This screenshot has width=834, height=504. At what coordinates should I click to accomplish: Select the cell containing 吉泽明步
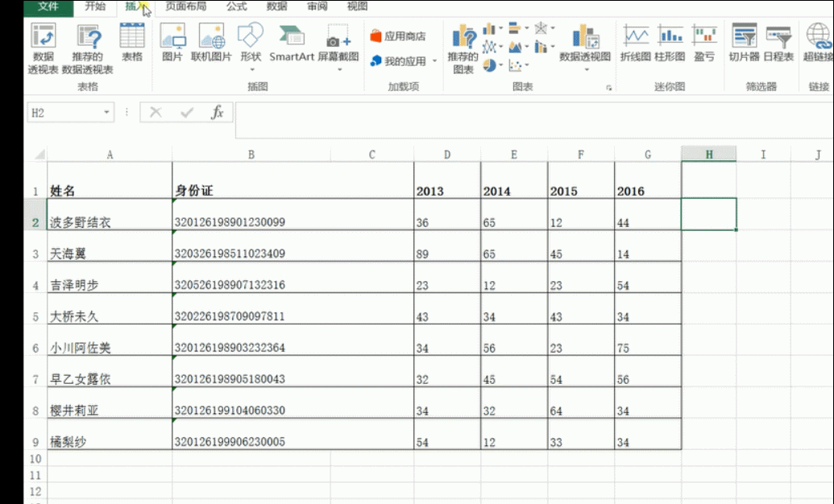110,278
